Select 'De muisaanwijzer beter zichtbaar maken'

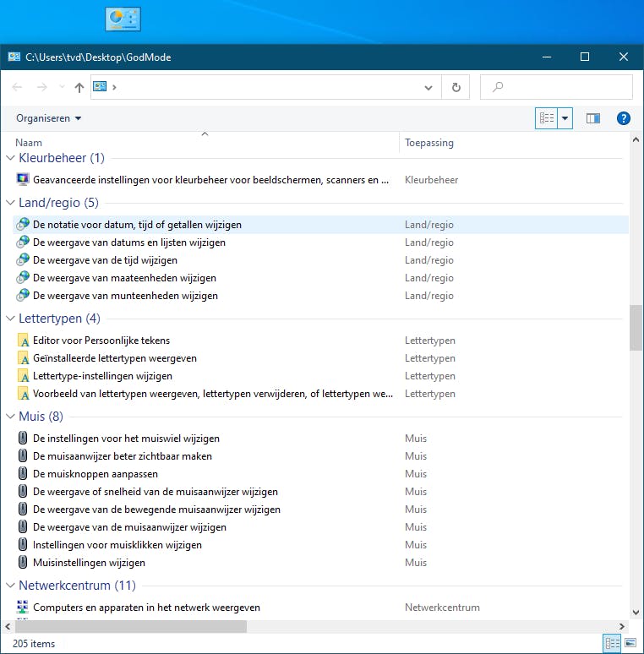click(123, 456)
